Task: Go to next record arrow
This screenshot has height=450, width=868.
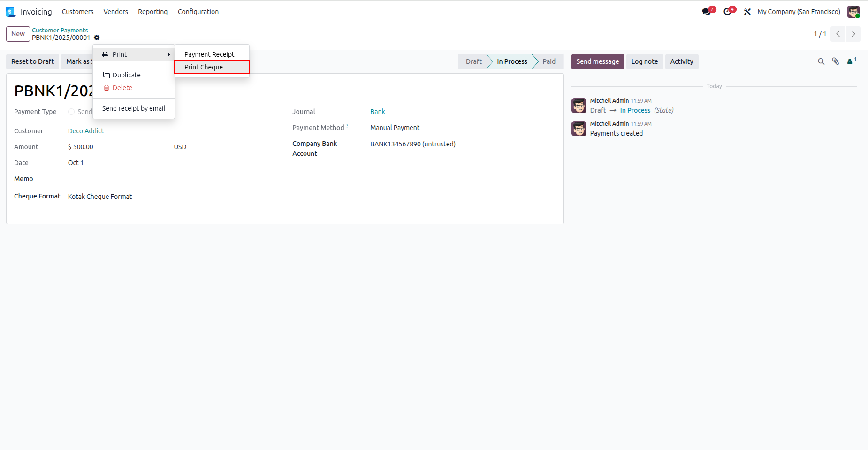Action: (x=853, y=34)
